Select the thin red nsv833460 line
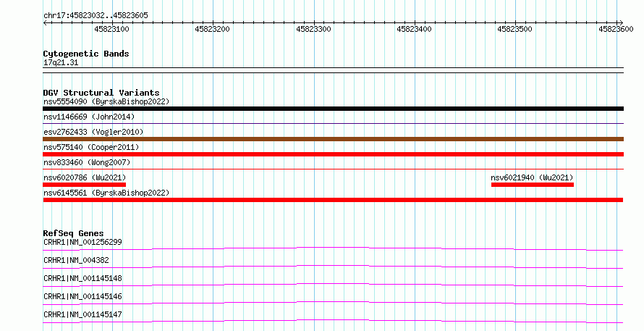644x331 pixels. [x=333, y=169]
